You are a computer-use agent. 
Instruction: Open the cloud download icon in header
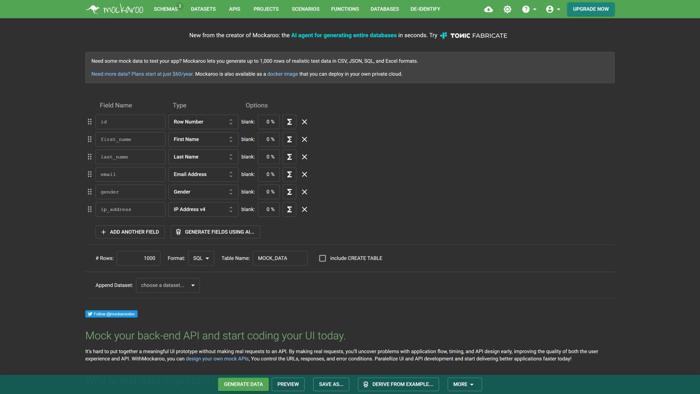[x=488, y=9]
